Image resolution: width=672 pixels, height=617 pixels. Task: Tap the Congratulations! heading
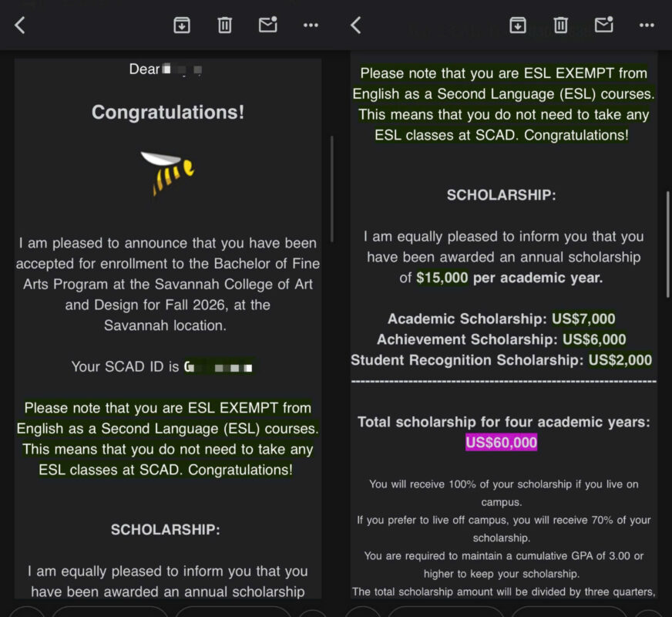click(167, 113)
